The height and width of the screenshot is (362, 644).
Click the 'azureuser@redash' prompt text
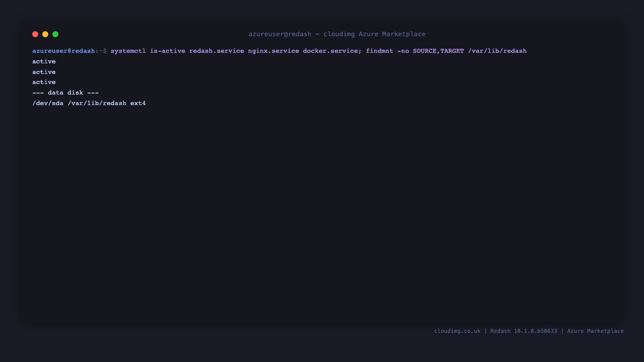coord(64,51)
